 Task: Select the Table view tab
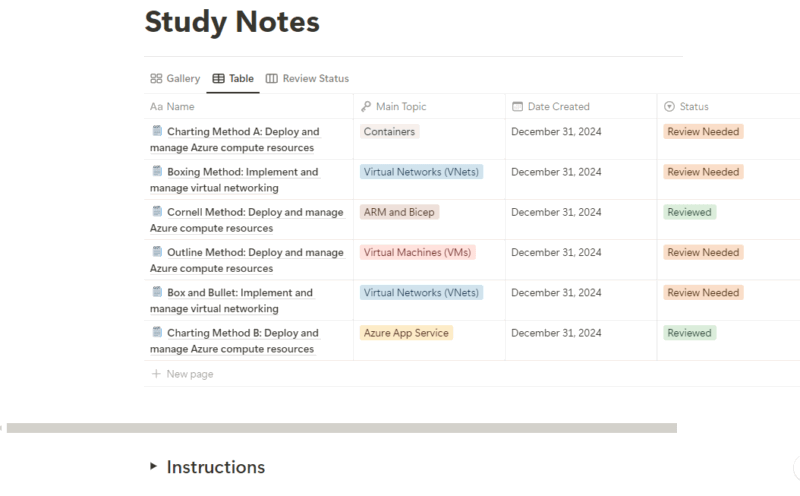(x=233, y=79)
